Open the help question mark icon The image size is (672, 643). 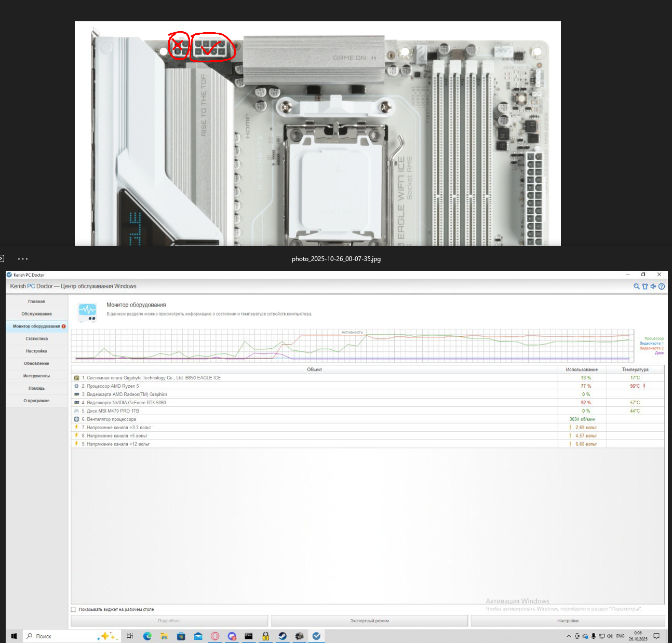click(x=662, y=286)
